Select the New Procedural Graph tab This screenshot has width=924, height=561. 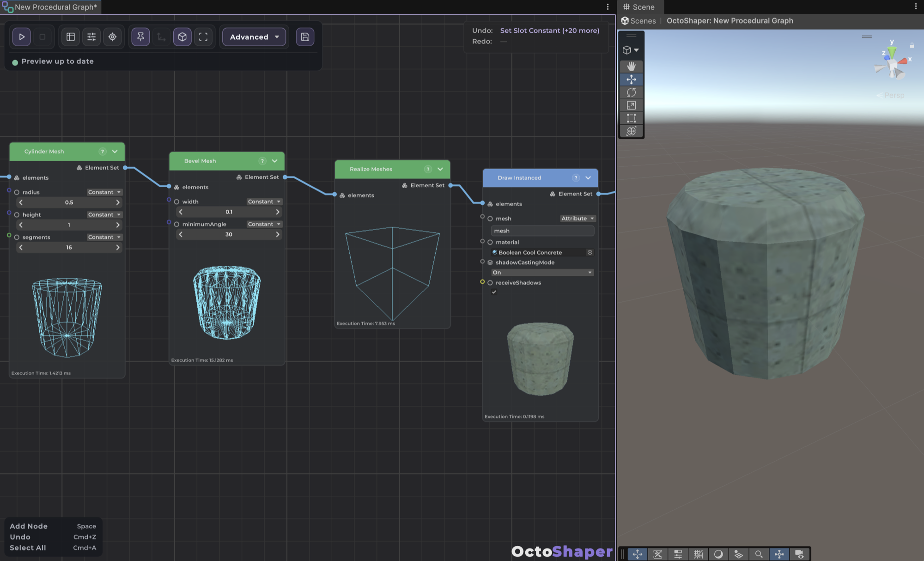[51, 7]
